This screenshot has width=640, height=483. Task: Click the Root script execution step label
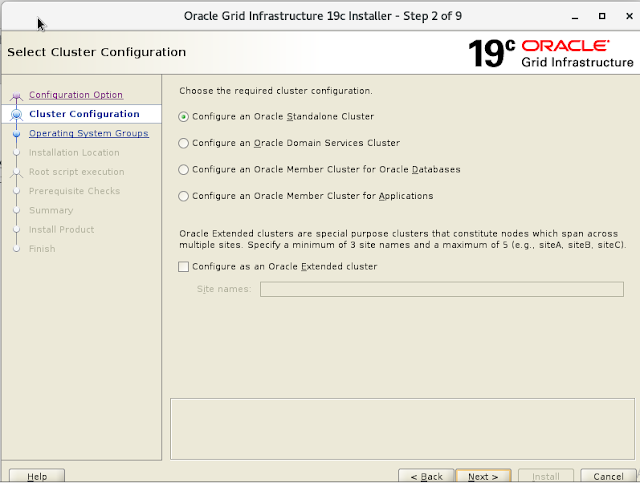click(x=77, y=172)
